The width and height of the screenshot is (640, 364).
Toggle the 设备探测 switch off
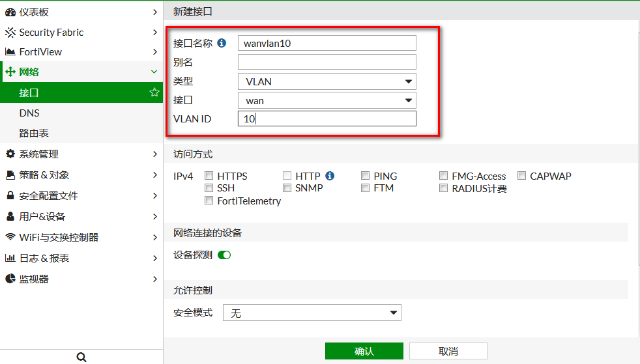click(224, 255)
